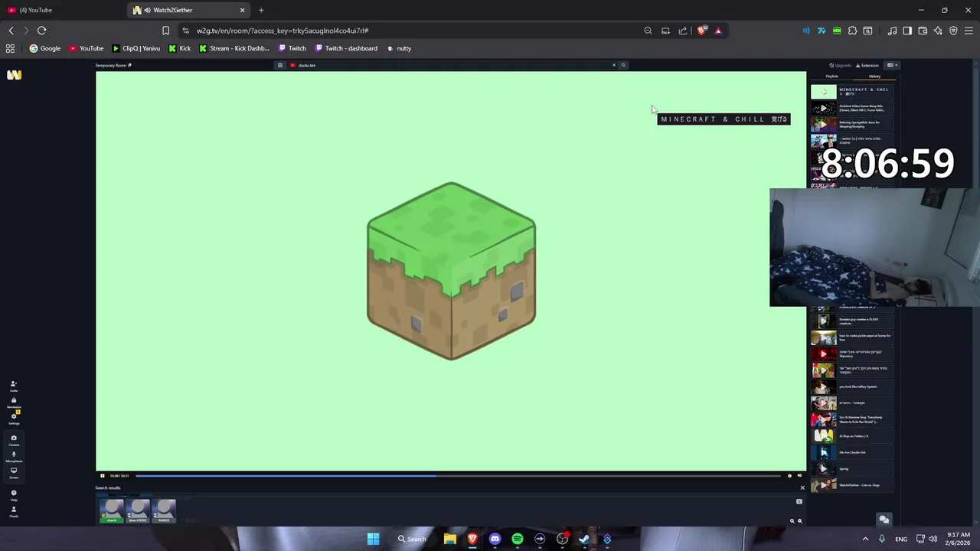Image resolution: width=980 pixels, height=551 pixels.
Task: Close the Search results panel
Action: 802,487
